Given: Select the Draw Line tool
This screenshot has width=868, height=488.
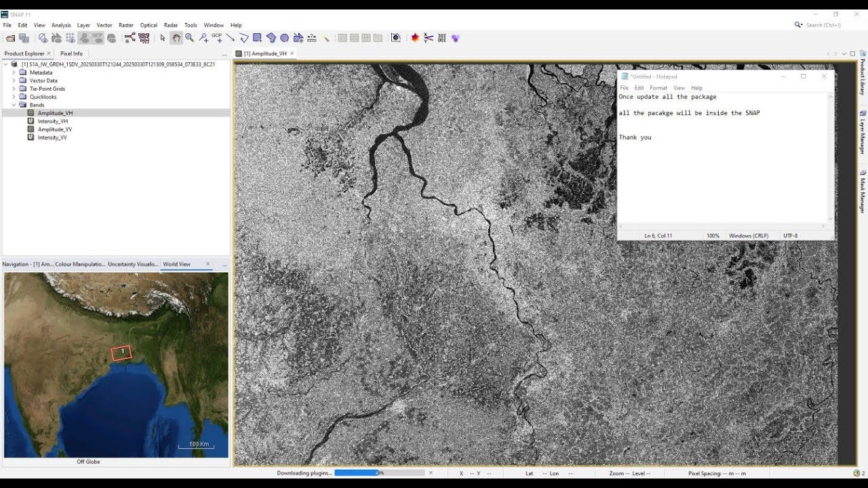Looking at the screenshot, I should click(x=231, y=38).
